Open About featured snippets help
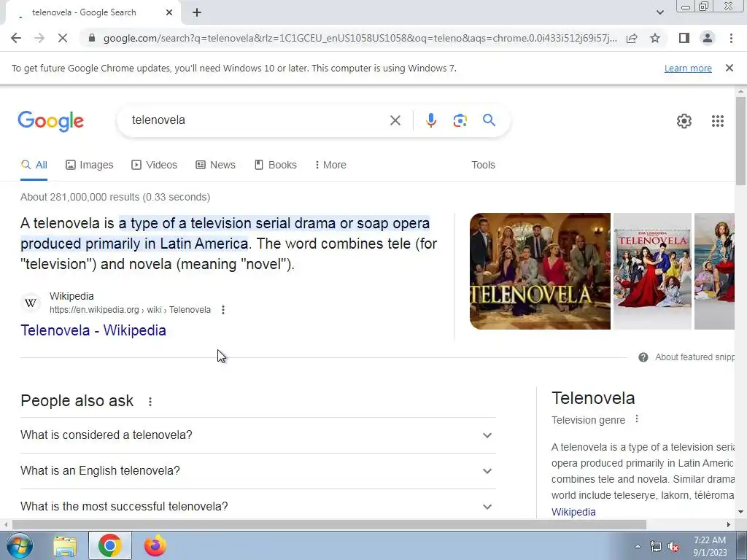This screenshot has width=747, height=560. (x=686, y=357)
